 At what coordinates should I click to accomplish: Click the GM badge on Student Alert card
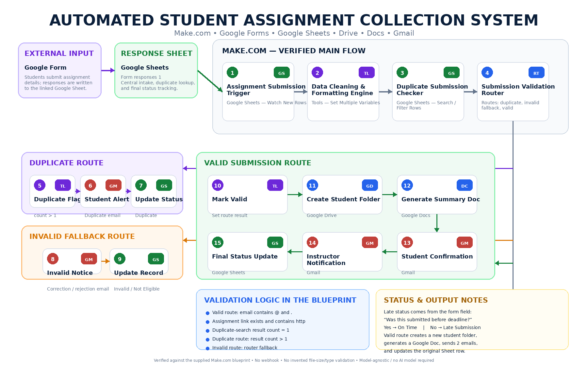[113, 185]
